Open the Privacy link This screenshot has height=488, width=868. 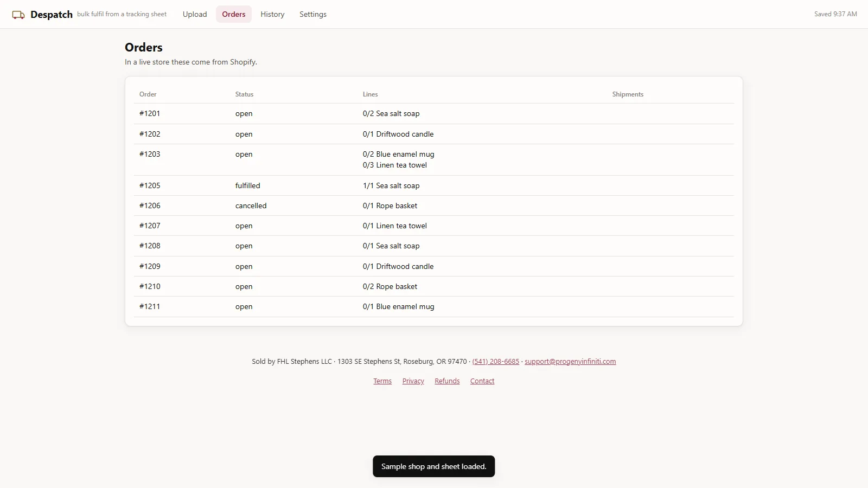(413, 381)
